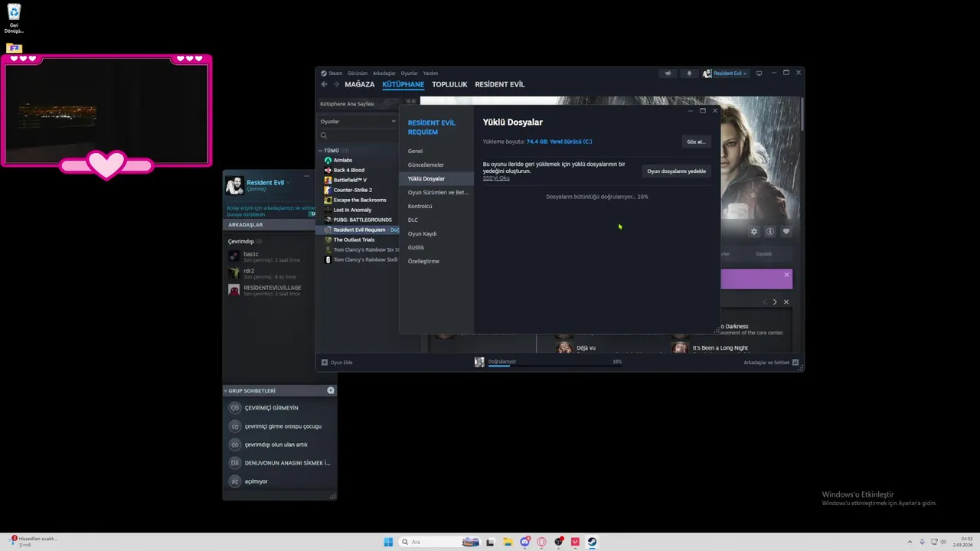Open the Steam icon in the taskbar
Viewport: 980px width, 551px height.
pyautogui.click(x=592, y=542)
